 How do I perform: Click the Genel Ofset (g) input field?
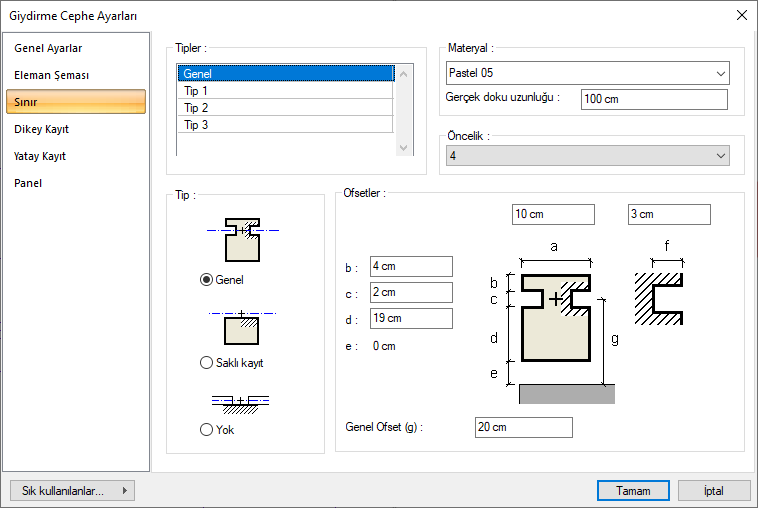[x=523, y=428]
